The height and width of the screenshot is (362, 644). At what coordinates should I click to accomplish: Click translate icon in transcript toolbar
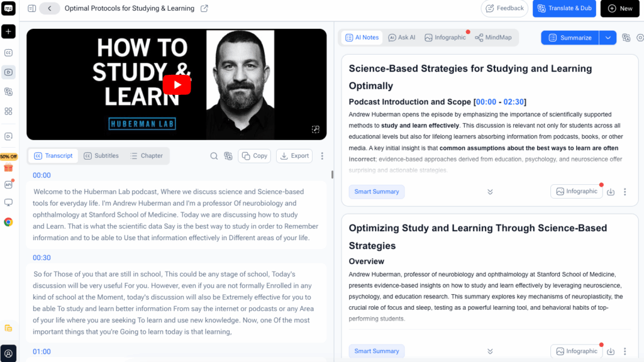228,156
